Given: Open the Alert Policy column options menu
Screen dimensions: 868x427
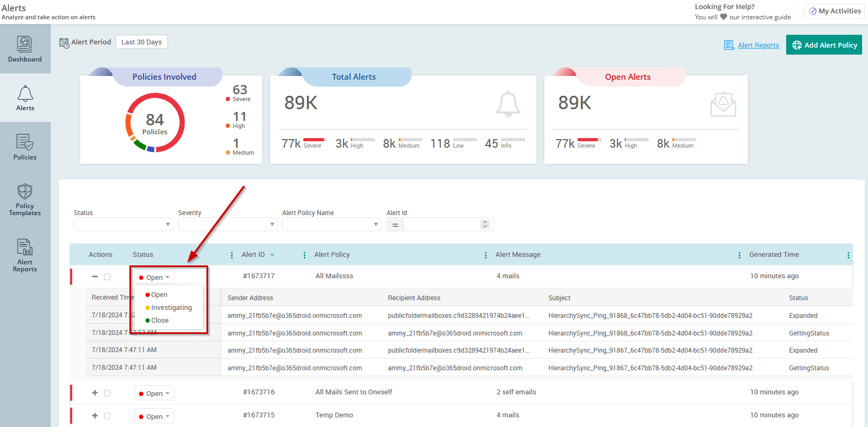Looking at the screenshot, I should click(x=486, y=255).
